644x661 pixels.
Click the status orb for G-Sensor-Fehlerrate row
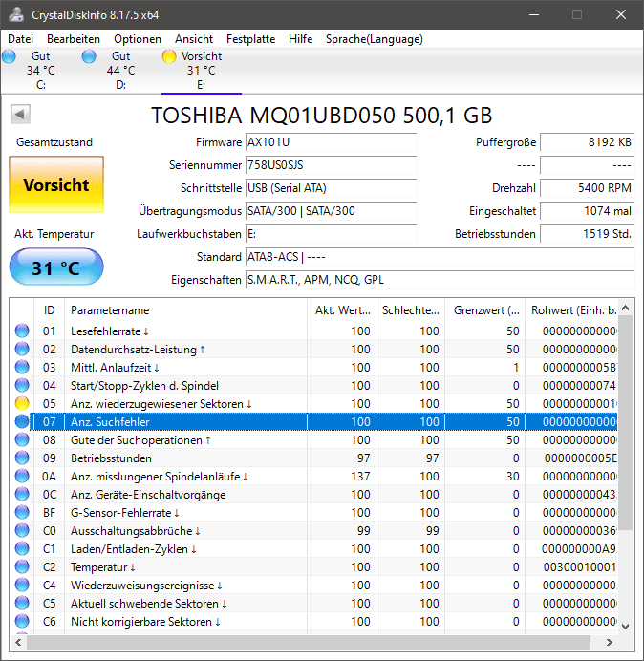tap(22, 512)
